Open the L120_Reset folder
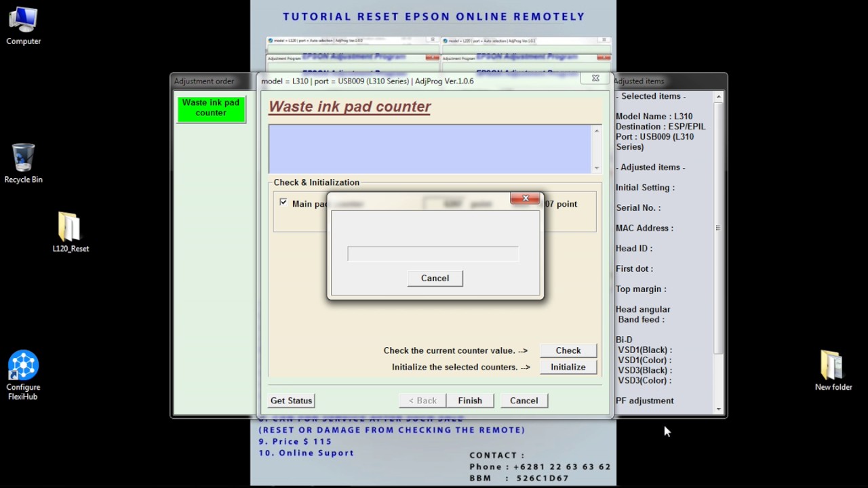The image size is (868, 488). point(71,232)
